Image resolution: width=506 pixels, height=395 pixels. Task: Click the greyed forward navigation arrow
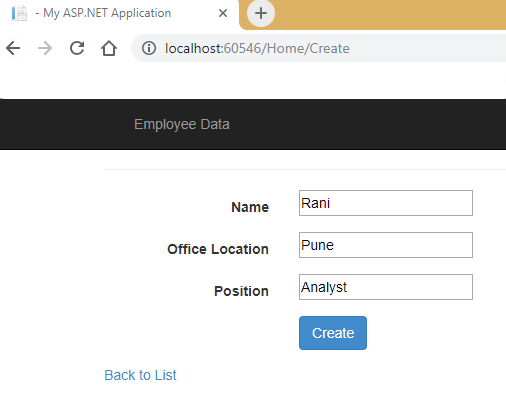[45, 48]
